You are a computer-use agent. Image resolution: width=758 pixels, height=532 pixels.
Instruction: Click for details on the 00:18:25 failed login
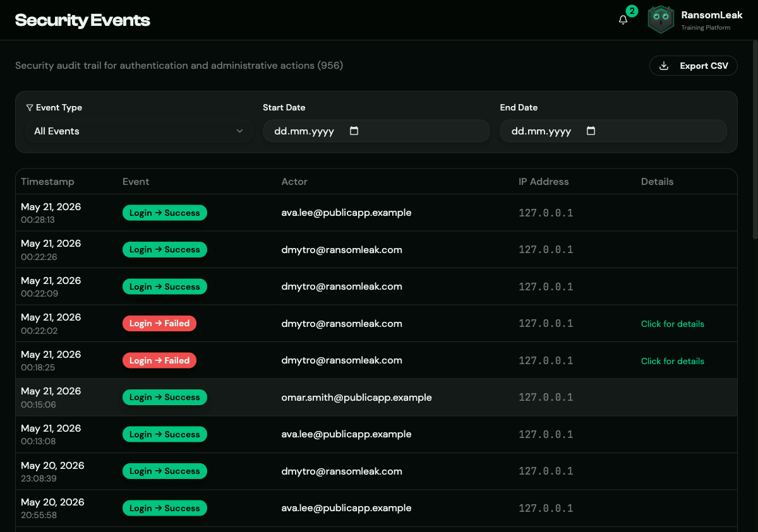pyautogui.click(x=672, y=361)
